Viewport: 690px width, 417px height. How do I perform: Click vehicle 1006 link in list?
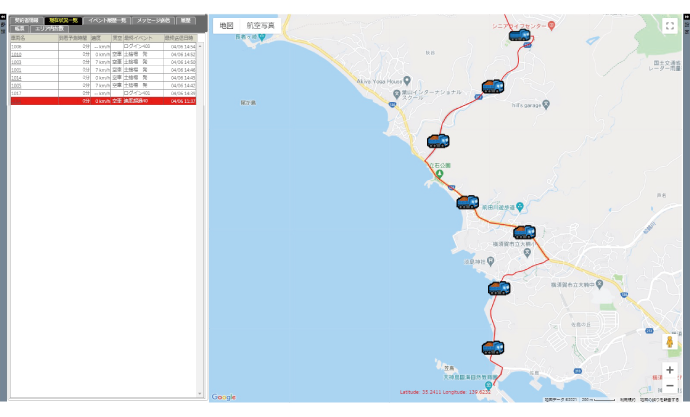click(17, 46)
